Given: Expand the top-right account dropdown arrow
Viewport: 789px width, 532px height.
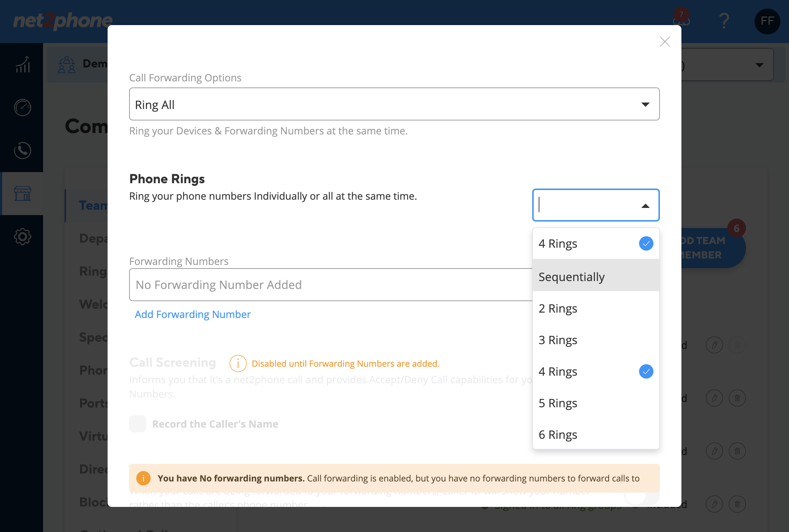Looking at the screenshot, I should 759,65.
